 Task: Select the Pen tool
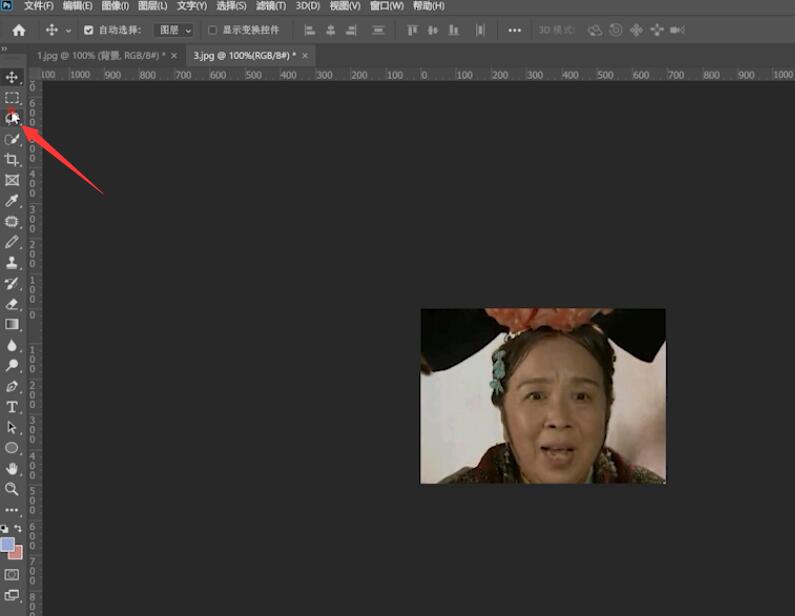coord(12,386)
